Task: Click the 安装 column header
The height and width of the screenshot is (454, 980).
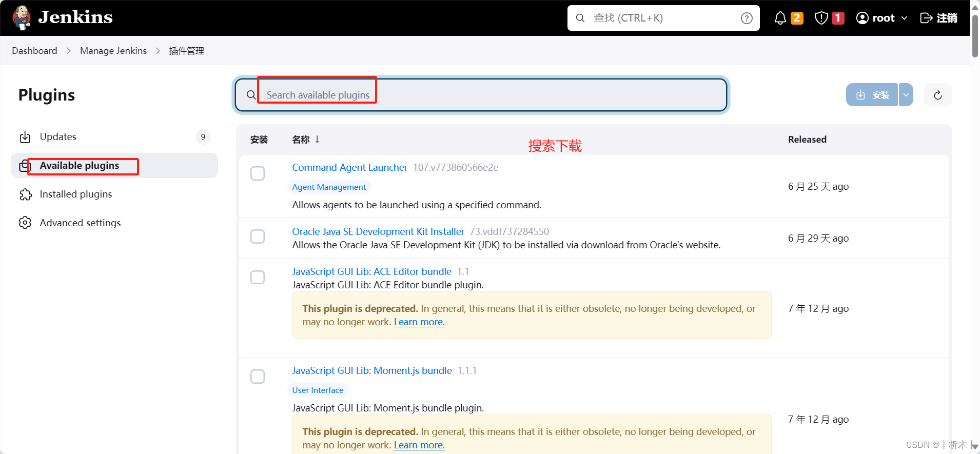Action: (259, 140)
